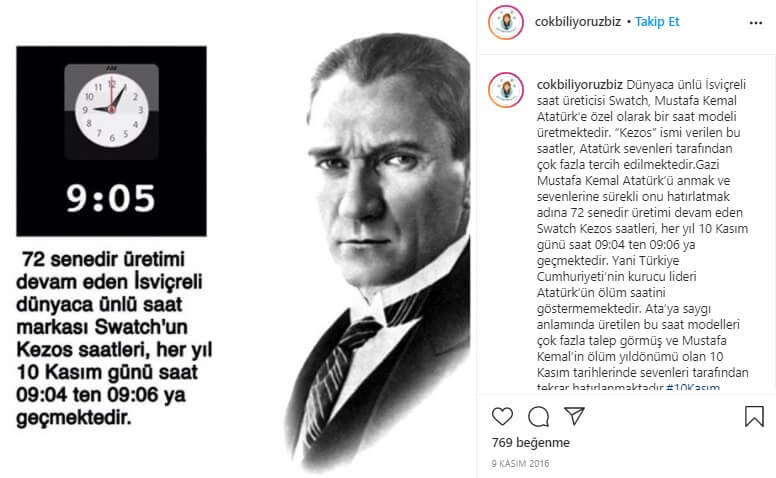Screen dimensions: 776x478
Task: Open cokbiliyoruzbiz username in the caption
Action: pyautogui.click(x=580, y=85)
